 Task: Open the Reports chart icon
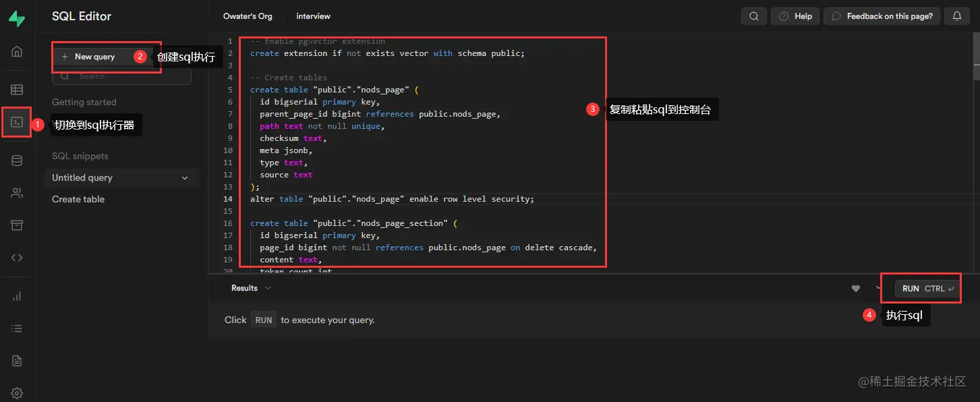click(x=17, y=296)
